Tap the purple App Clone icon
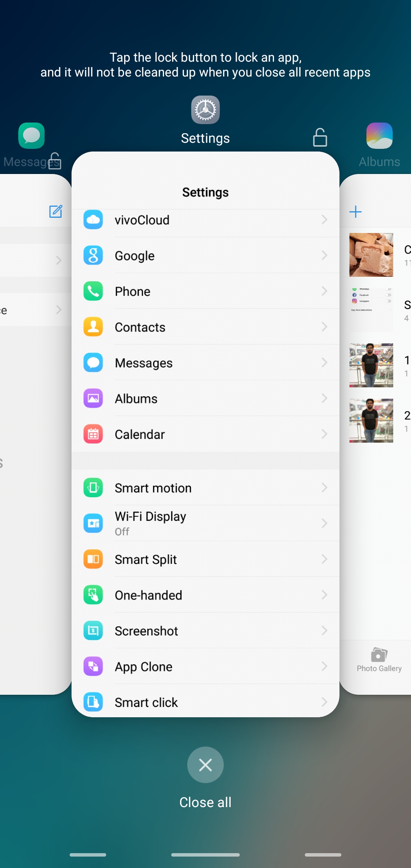Image resolution: width=411 pixels, height=868 pixels. click(93, 667)
